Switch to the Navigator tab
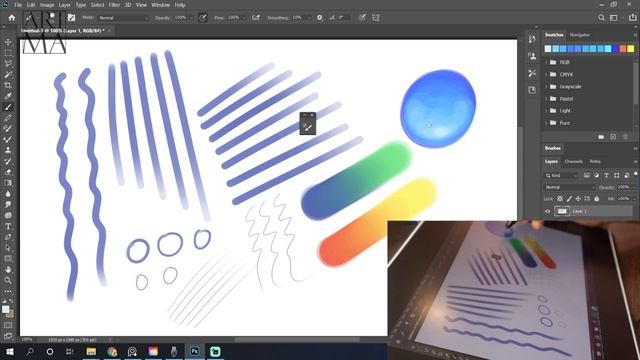 point(580,35)
